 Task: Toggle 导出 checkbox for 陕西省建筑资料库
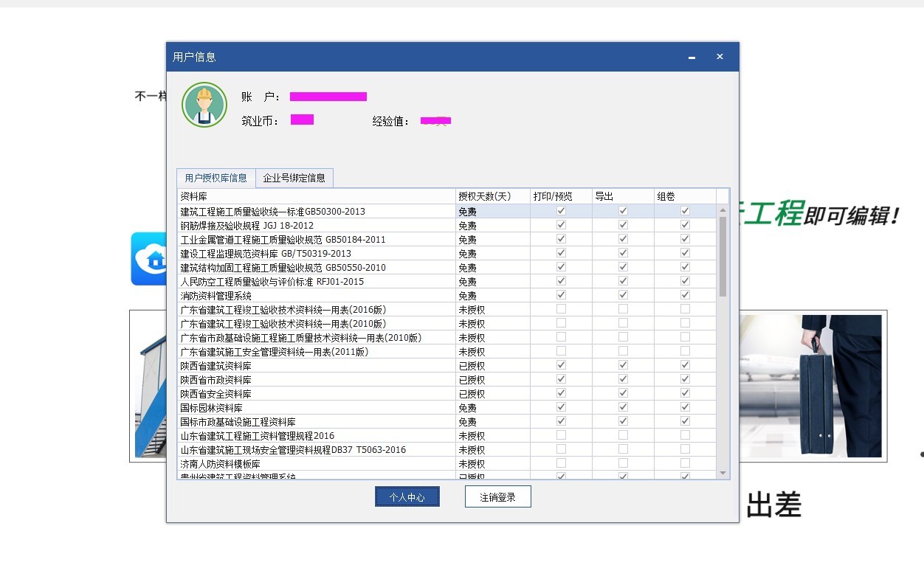click(x=623, y=365)
